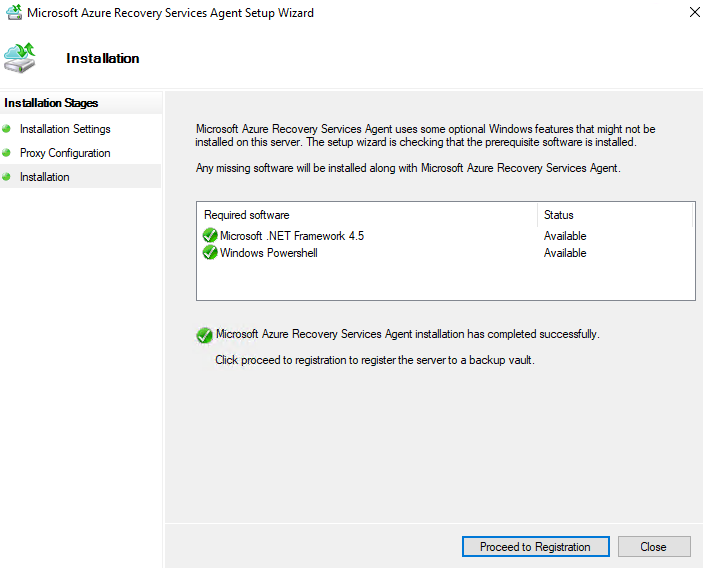Screen dimensions: 703x568
Task: Click the bold Installation page title
Action: tap(103, 58)
